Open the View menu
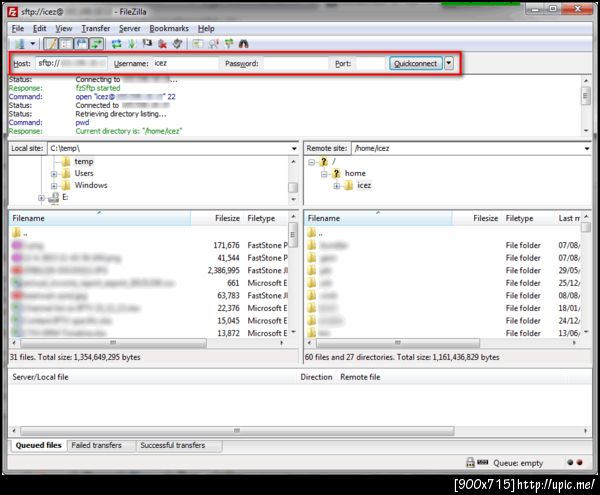This screenshot has width=600, height=495. coord(64,29)
